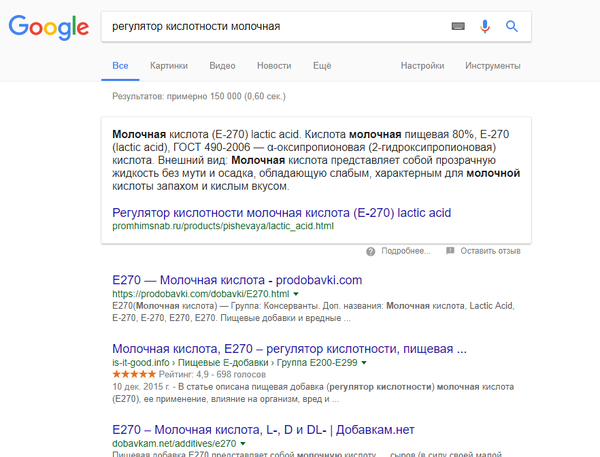
Task: Open 'E270 — Молочная кислота - prodobavki.com' result
Action: pos(237,279)
